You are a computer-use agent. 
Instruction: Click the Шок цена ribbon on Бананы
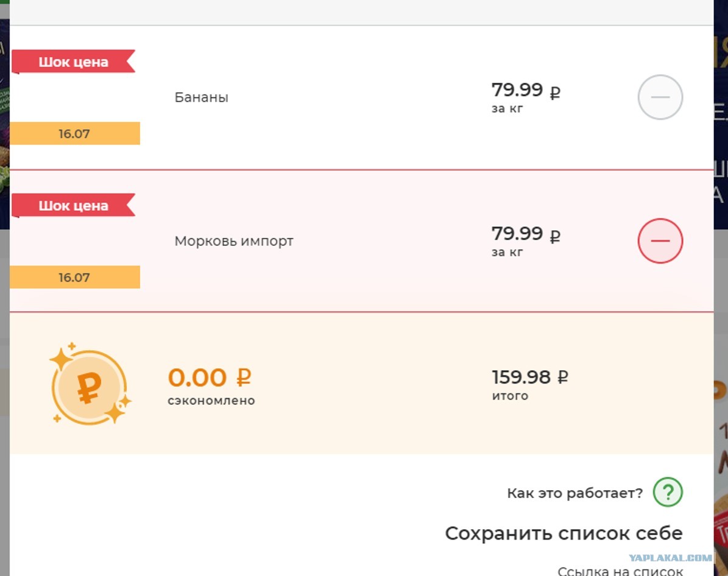point(73,61)
